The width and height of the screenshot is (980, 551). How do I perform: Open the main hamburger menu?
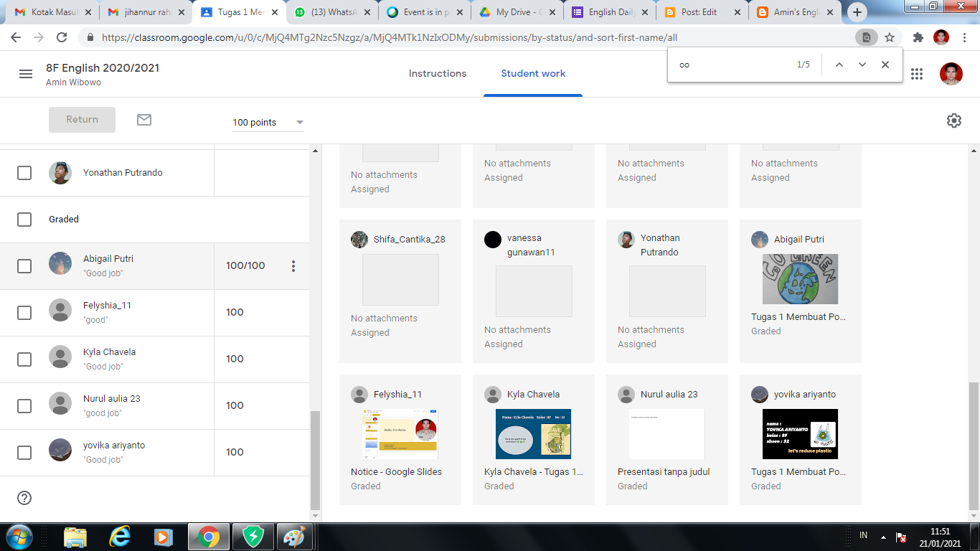(26, 74)
